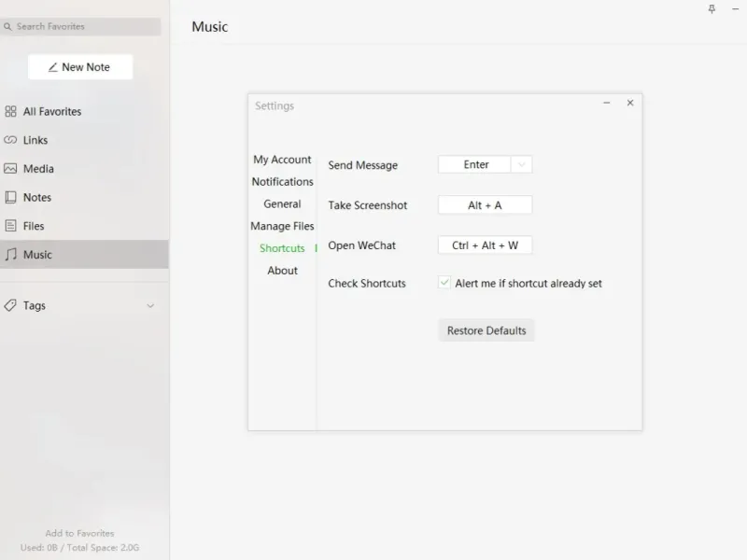Viewport: 747px width, 560px height.
Task: Open Manage Files settings tab
Action: [x=282, y=226]
